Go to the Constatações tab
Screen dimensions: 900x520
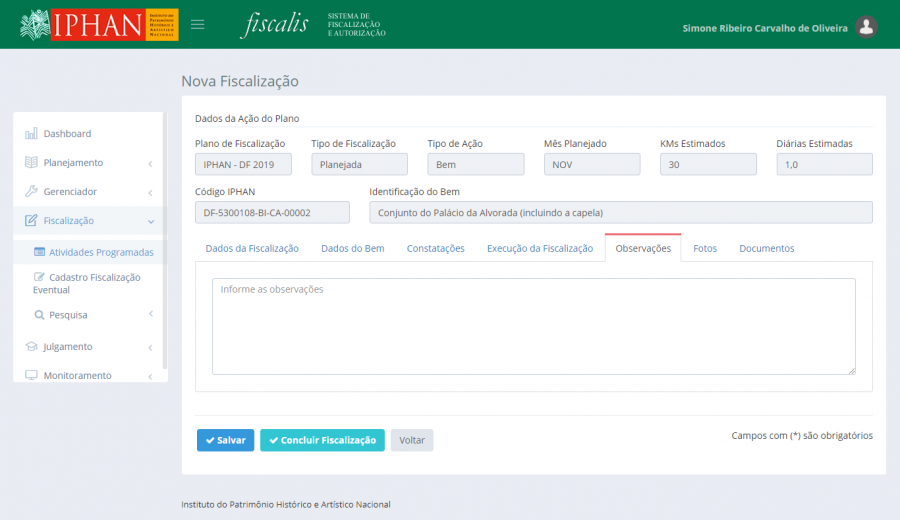tap(435, 248)
